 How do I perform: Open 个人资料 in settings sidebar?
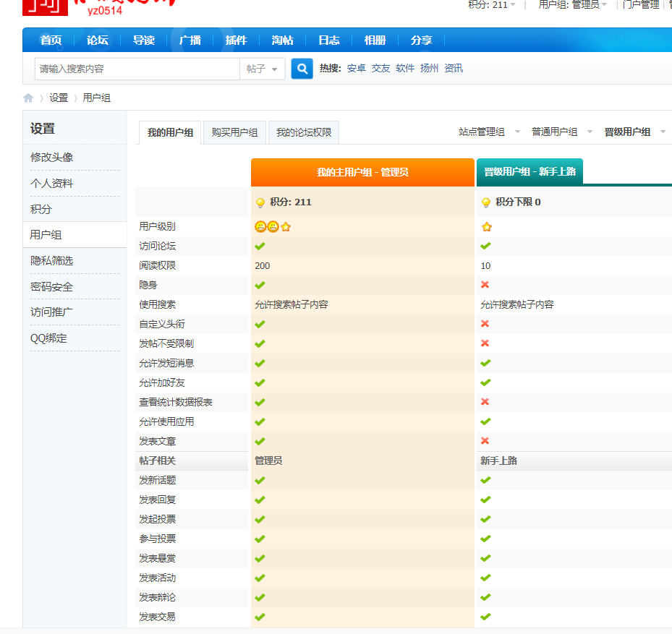52,184
